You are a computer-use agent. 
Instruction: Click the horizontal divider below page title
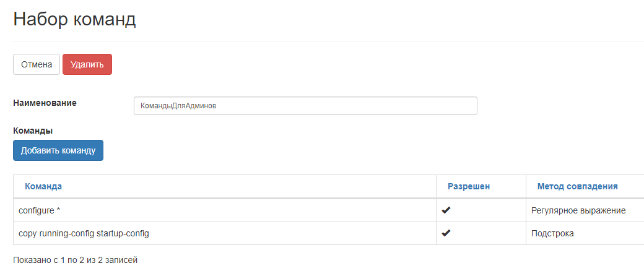pyautogui.click(x=322, y=41)
